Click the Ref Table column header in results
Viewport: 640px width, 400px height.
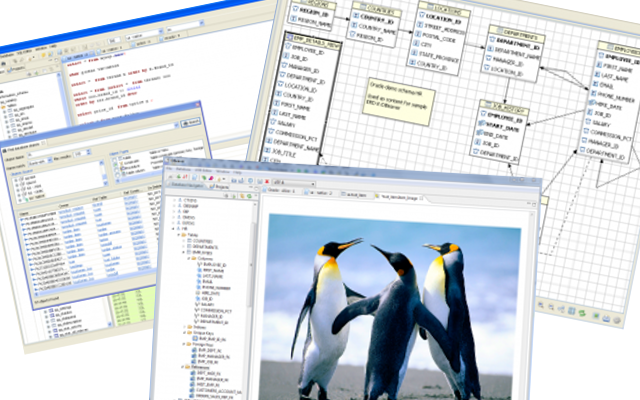point(100,199)
